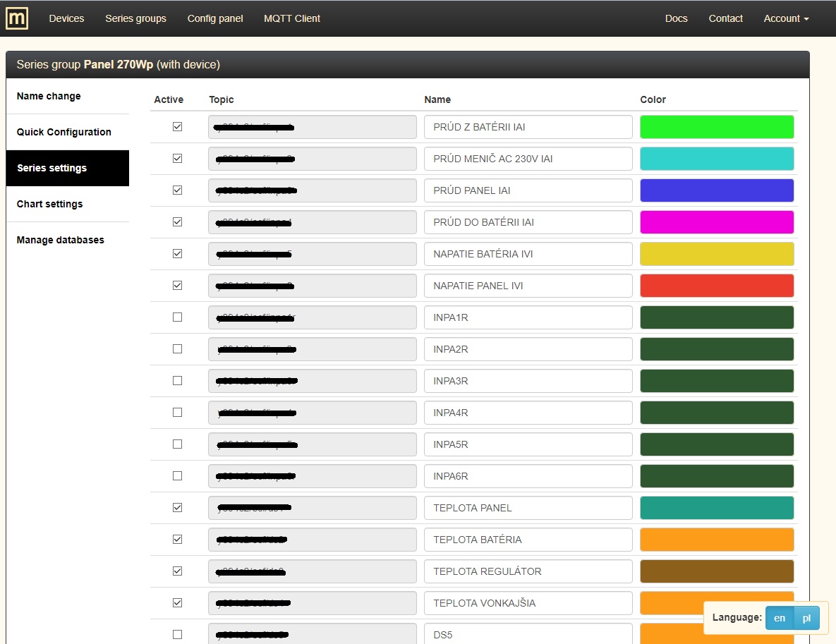Go to Series groups page
The width and height of the screenshot is (836, 644).
[135, 18]
